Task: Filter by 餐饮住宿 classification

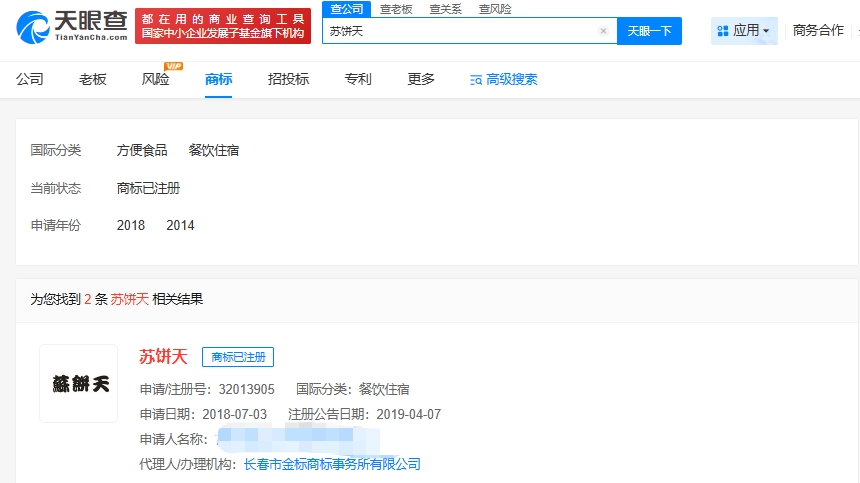Action: pos(214,151)
